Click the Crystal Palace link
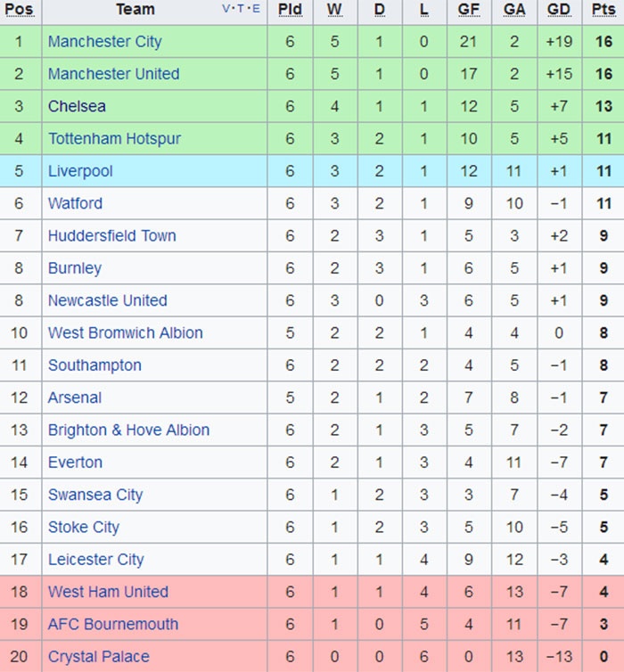Image resolution: width=624 pixels, height=672 pixels. 98,657
